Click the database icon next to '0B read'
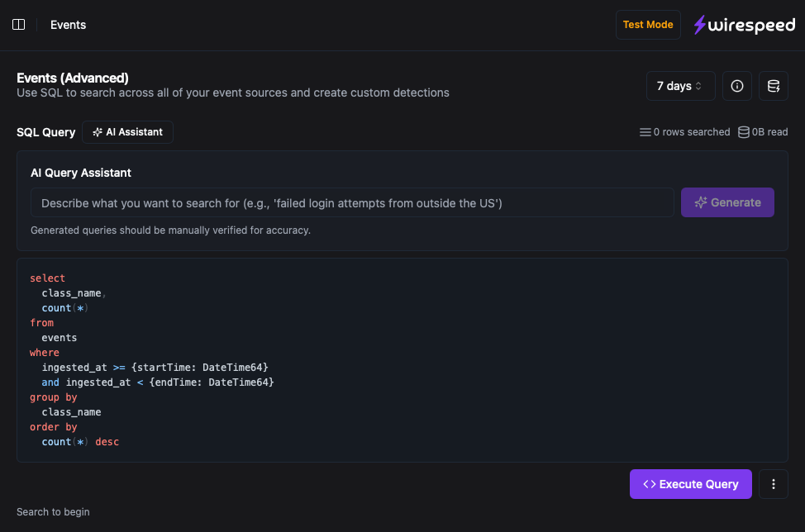Screen dimensions: 805x532 742,131
